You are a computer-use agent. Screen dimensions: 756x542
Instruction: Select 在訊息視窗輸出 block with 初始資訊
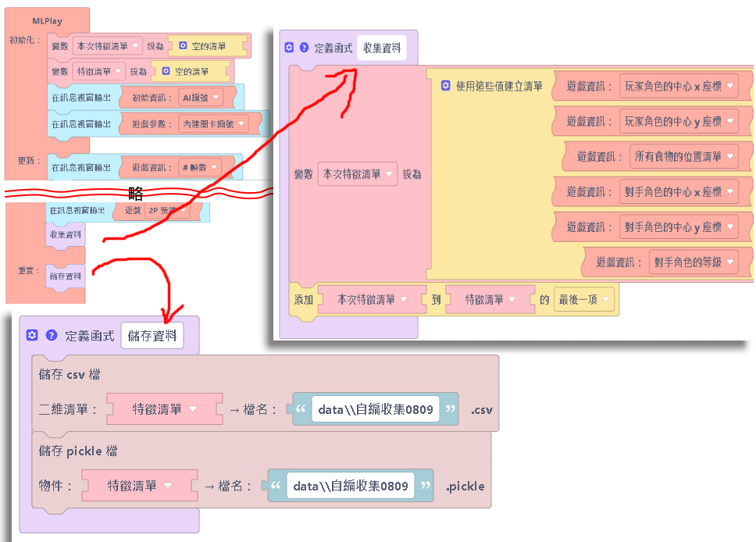pyautogui.click(x=81, y=98)
